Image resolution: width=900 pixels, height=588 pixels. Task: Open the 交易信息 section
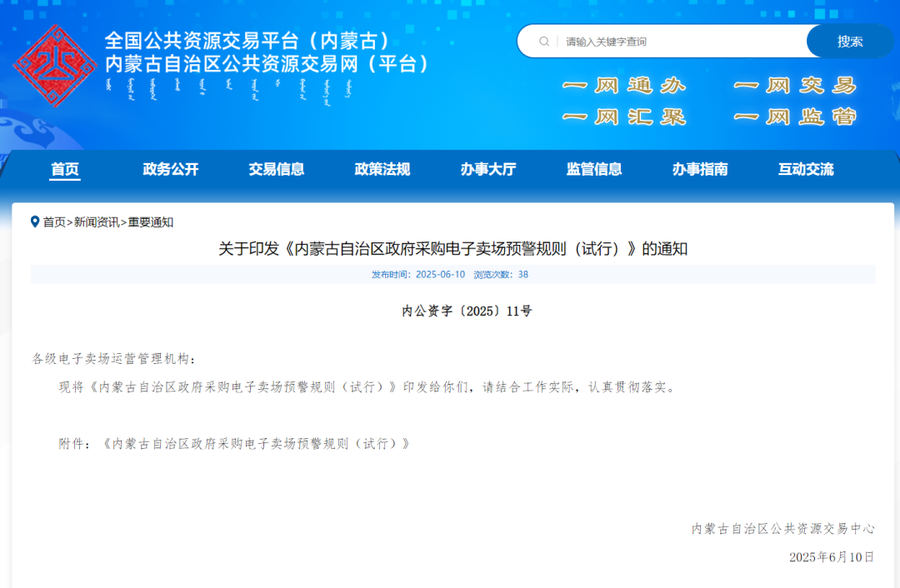277,168
